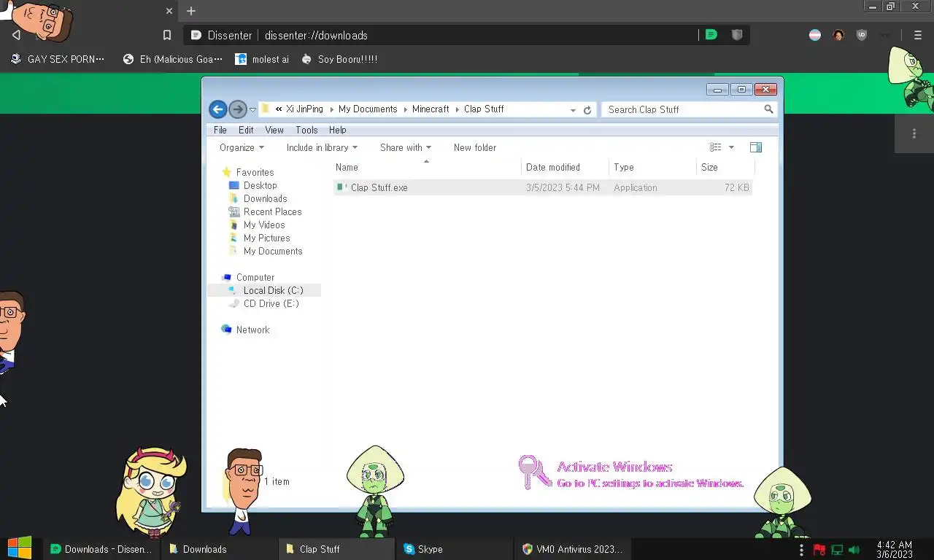Open the View menu
The width and height of the screenshot is (934, 560).
pos(274,130)
